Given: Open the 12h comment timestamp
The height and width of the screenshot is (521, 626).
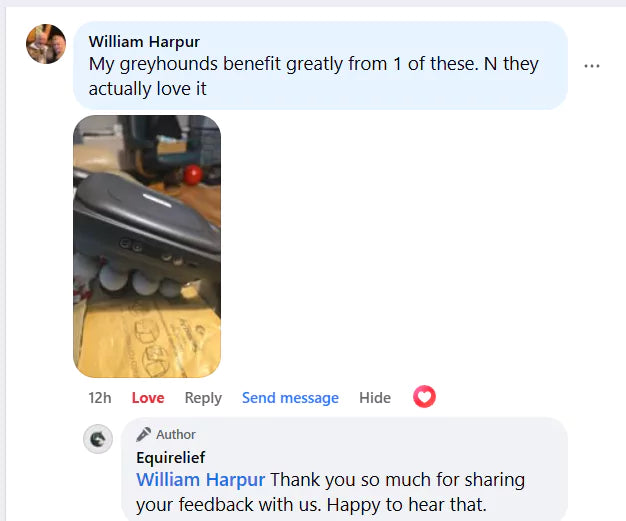Looking at the screenshot, I should (x=100, y=398).
